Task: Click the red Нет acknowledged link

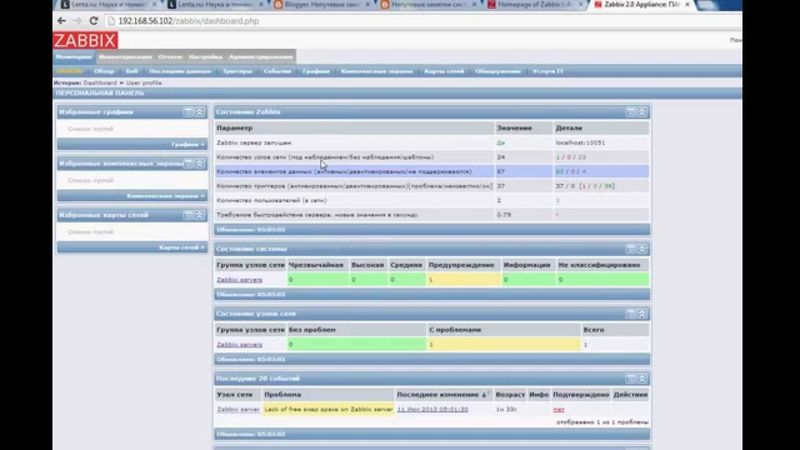Action: (559, 409)
